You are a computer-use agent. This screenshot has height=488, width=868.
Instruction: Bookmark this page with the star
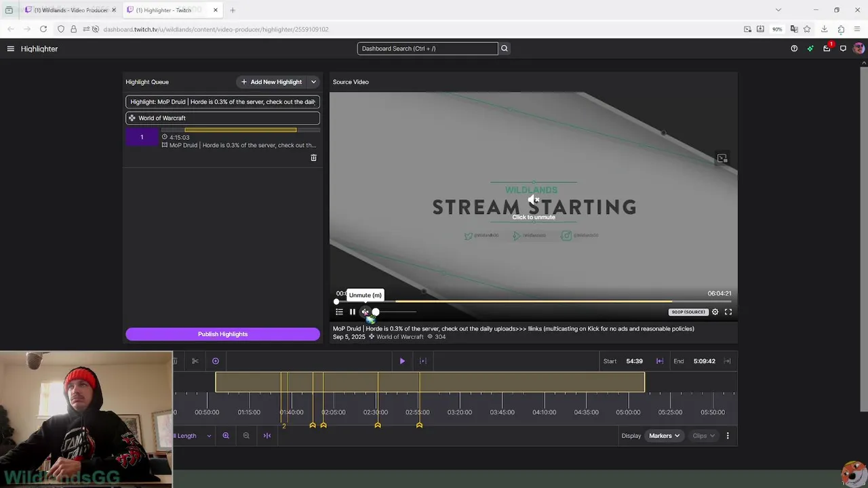pyautogui.click(x=807, y=29)
